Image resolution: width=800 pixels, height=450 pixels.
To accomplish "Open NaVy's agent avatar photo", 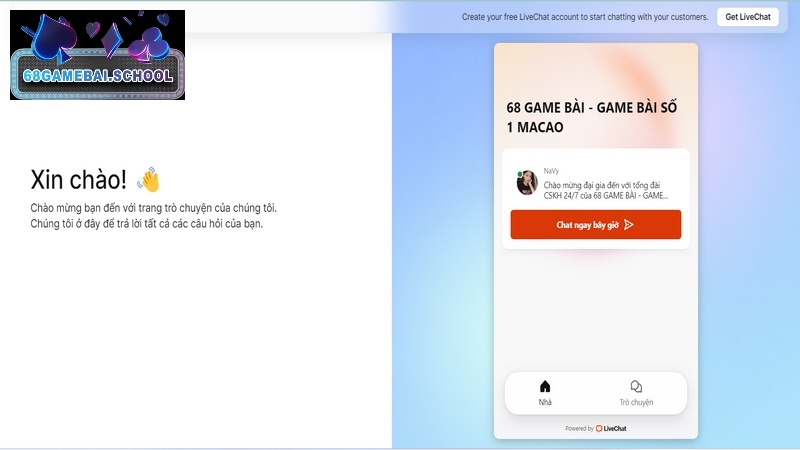I will [527, 183].
